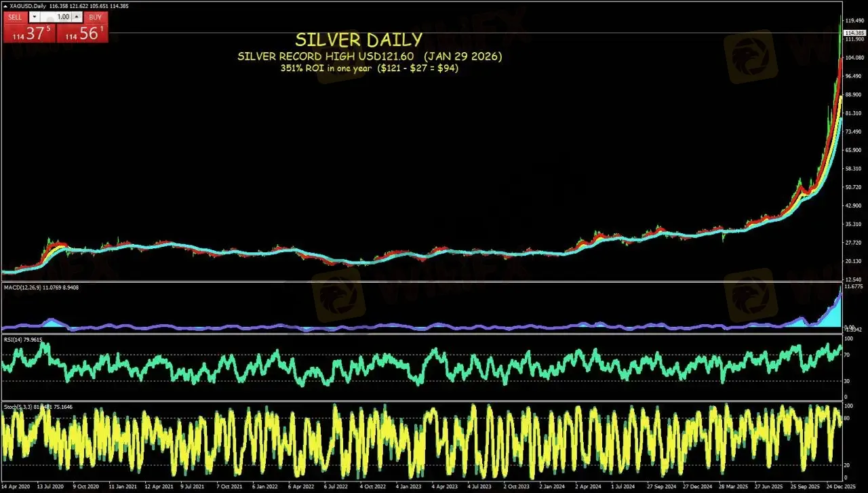
Task: Click the 2 Jan 2024 date label
Action: pyautogui.click(x=553, y=486)
